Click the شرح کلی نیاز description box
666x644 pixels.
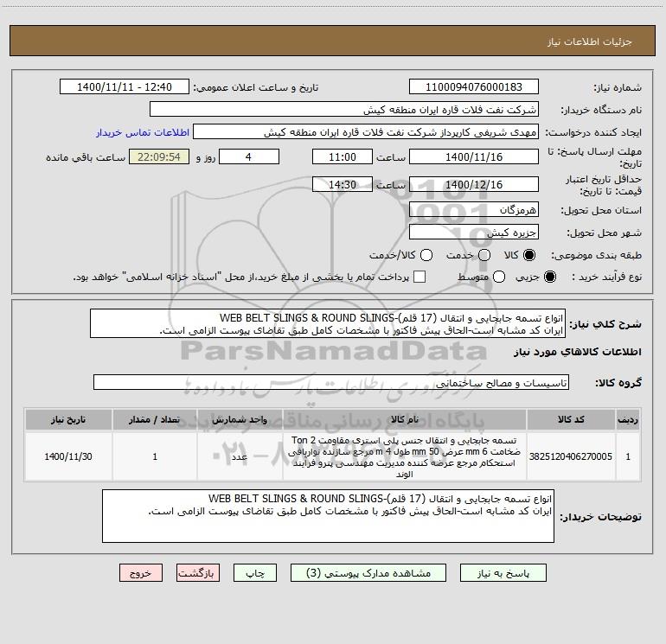328,323
